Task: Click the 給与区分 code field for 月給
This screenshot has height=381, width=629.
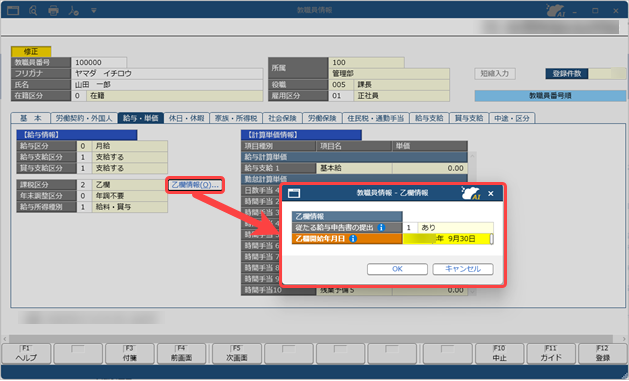Action: (x=84, y=146)
